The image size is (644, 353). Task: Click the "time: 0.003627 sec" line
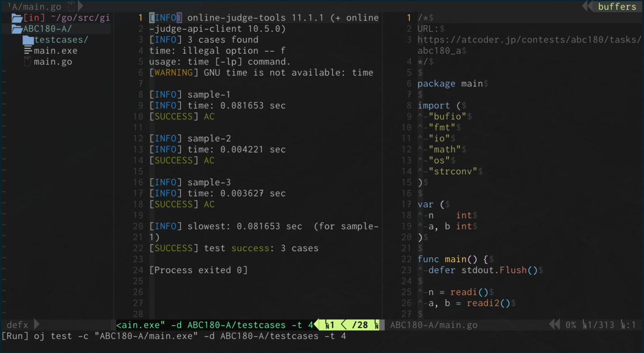pyautogui.click(x=217, y=193)
